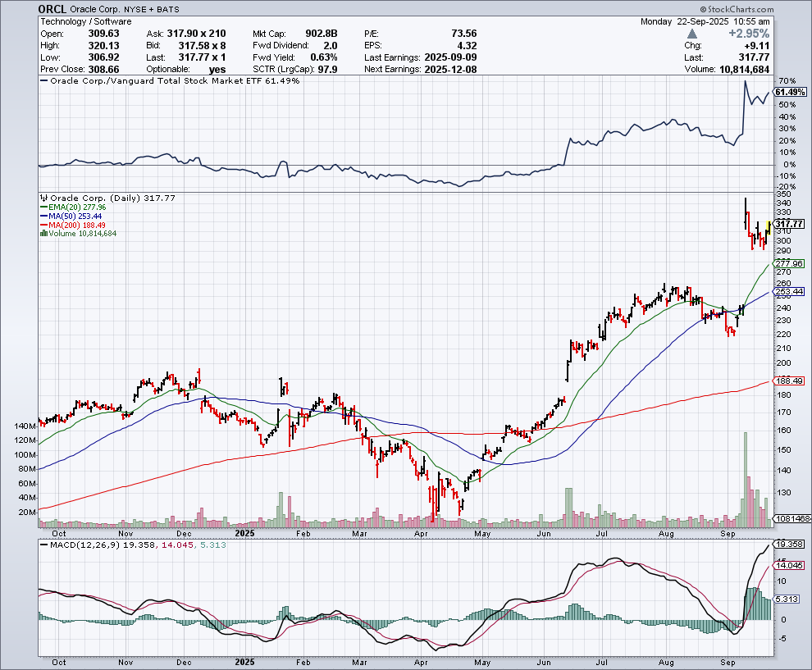Select the MA(200) legend entry

[80, 225]
